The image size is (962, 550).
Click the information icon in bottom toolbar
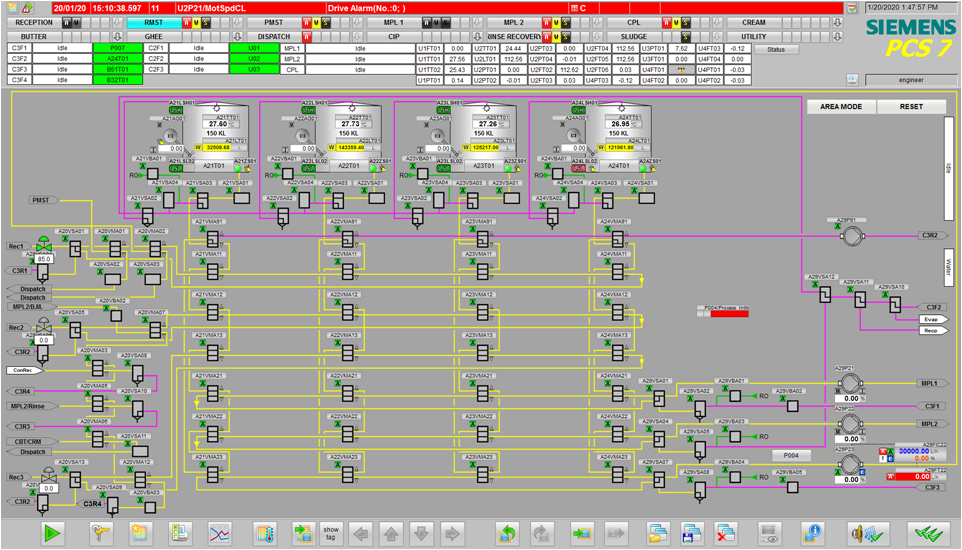[x=812, y=533]
